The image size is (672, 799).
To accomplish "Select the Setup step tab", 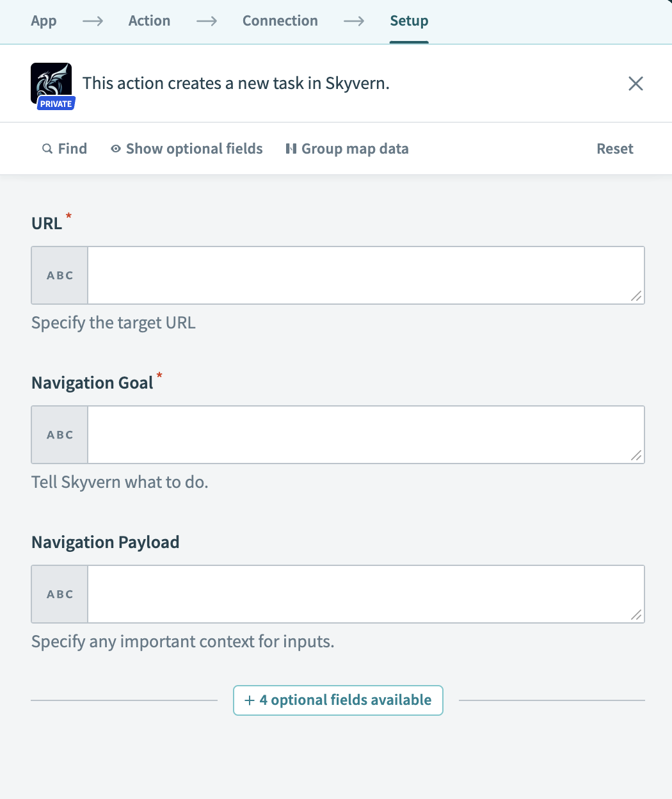I will pyautogui.click(x=409, y=21).
